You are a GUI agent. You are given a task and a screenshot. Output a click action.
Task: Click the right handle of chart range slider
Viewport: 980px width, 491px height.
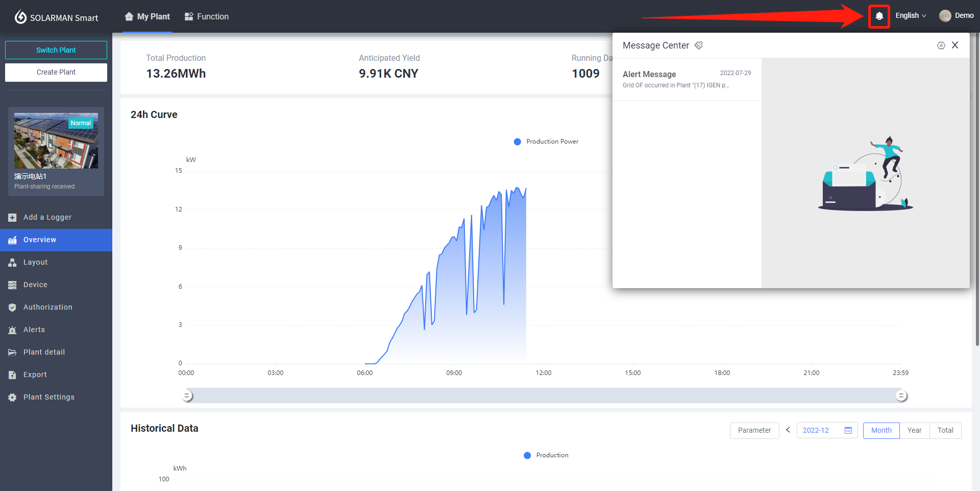pyautogui.click(x=901, y=395)
